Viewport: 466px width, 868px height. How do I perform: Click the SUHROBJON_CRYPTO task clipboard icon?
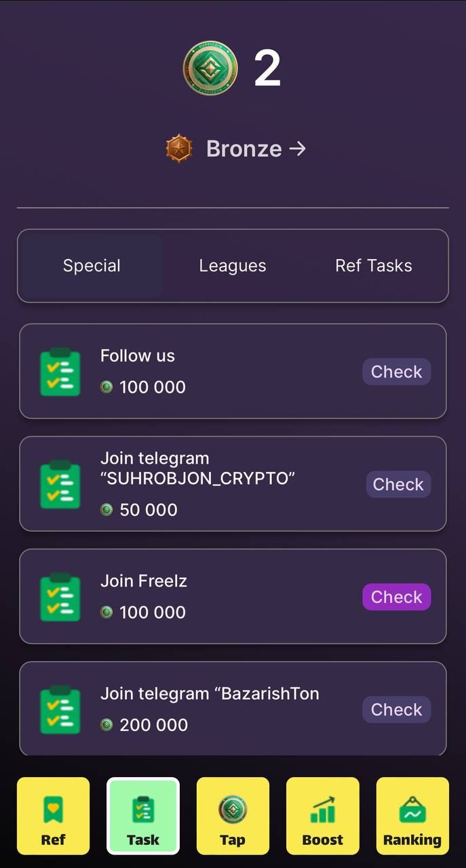click(60, 484)
